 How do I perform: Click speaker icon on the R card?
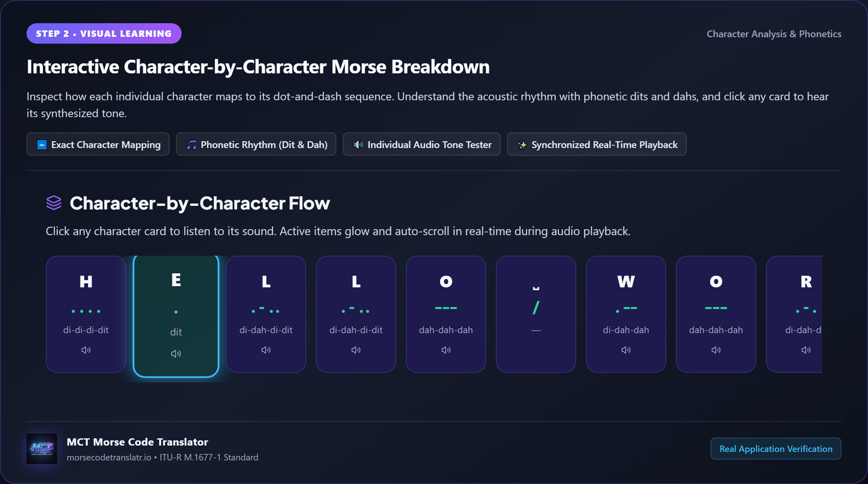[806, 350]
